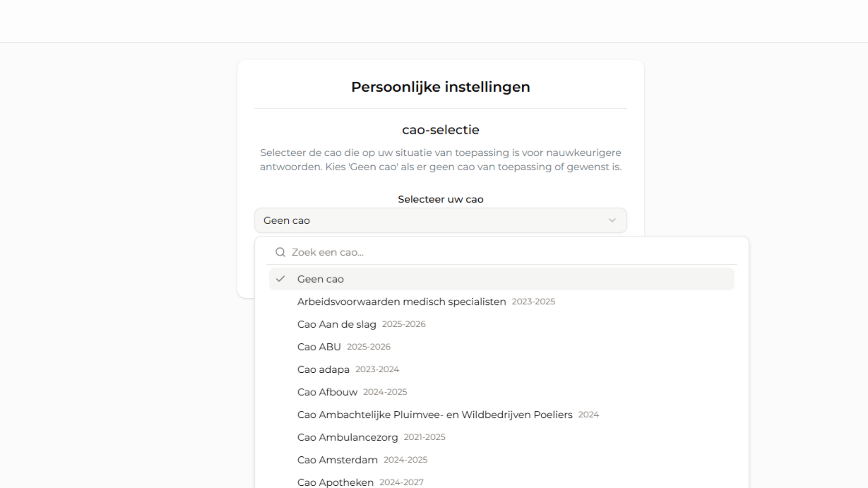Pick Cao Ambachtelijke Pluimvee- en Wildbedrijven Poeliers
Screen dimensions: 868x488
(x=502, y=414)
